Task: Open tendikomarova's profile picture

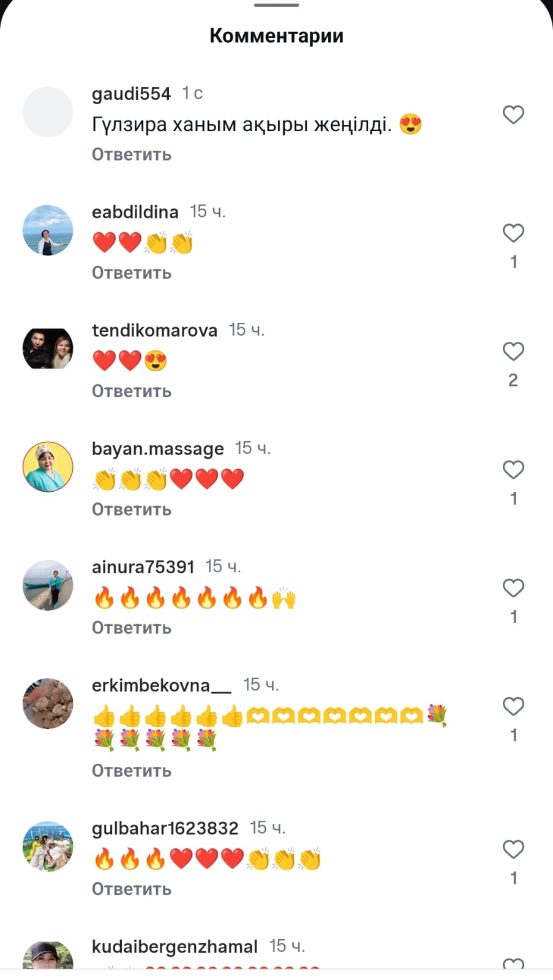Action: pos(48,349)
